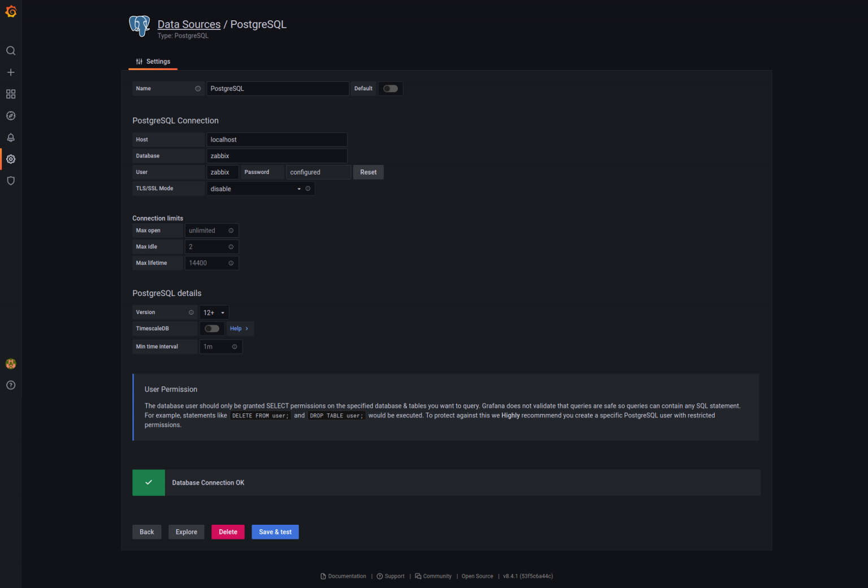The height and width of the screenshot is (588, 868).
Task: Focus the Host field with localhost
Action: click(x=277, y=140)
